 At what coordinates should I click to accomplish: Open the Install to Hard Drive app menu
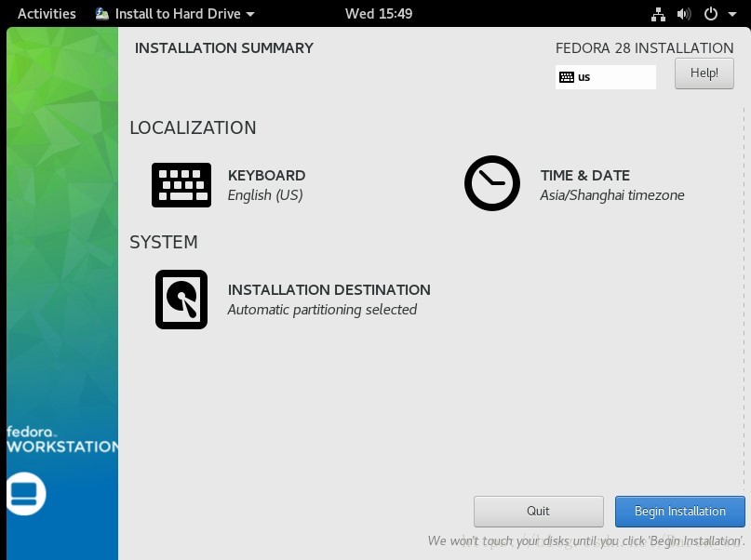pos(175,13)
